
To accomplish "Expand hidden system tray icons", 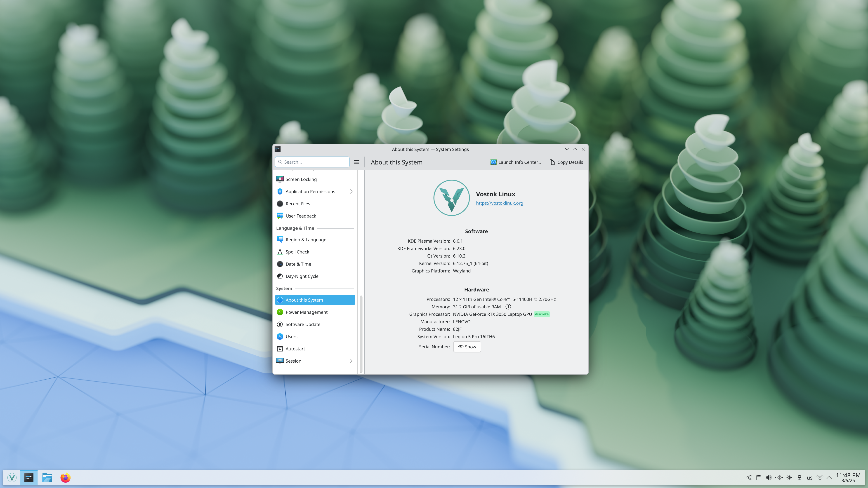I will point(830,477).
